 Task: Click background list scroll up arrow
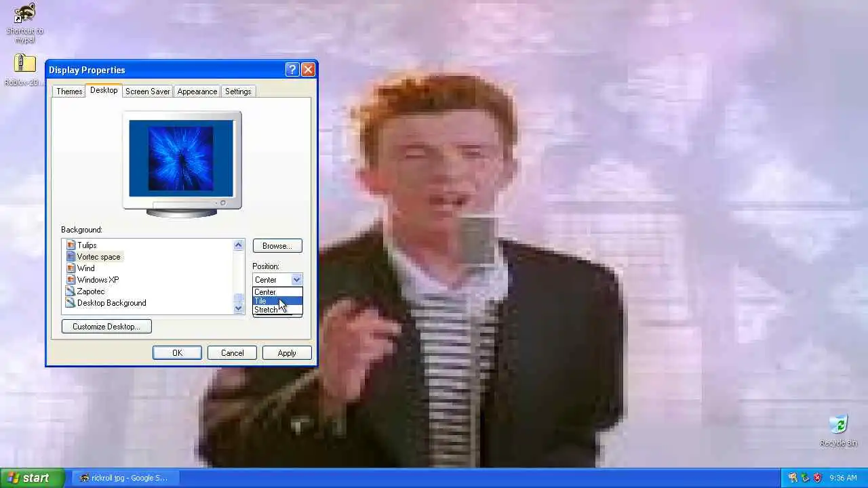(x=238, y=245)
